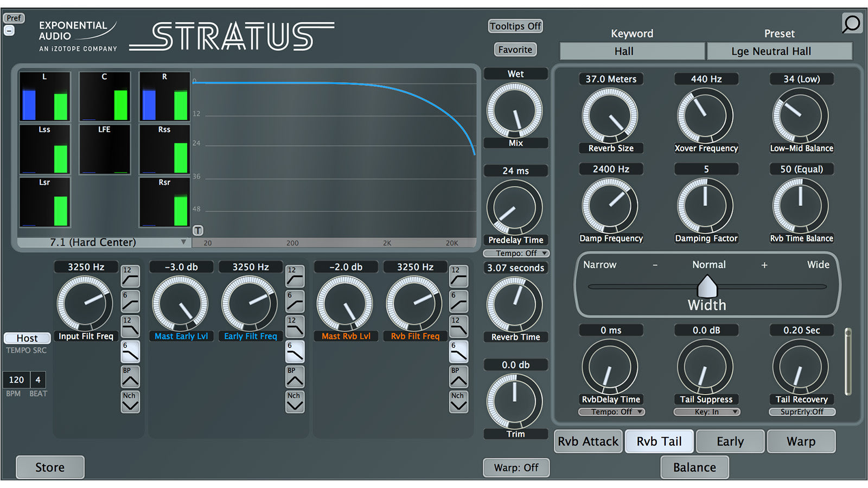Viewport: 868px width, 488px height.
Task: Open the Key: In dropdown
Action: pos(706,412)
